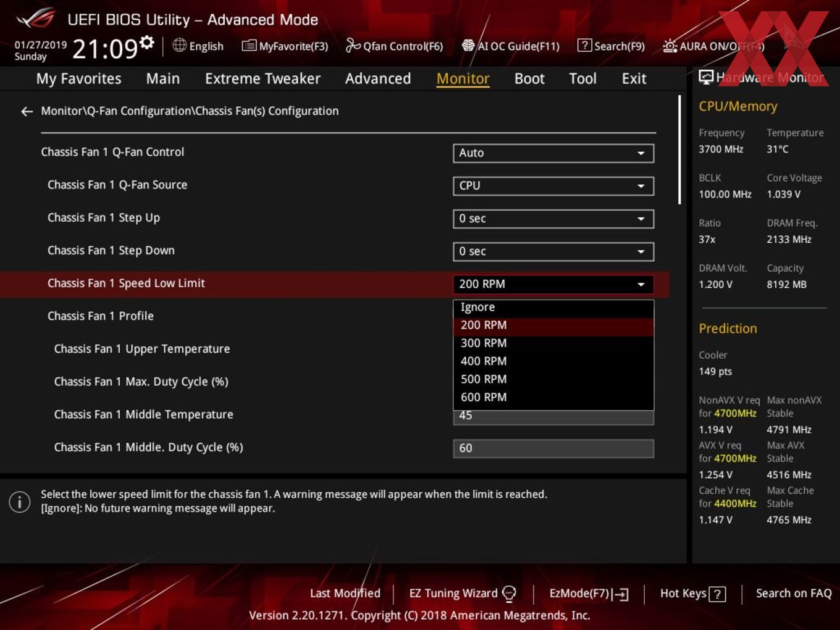Click the EZ Tuning Wizard bulb icon

509,594
